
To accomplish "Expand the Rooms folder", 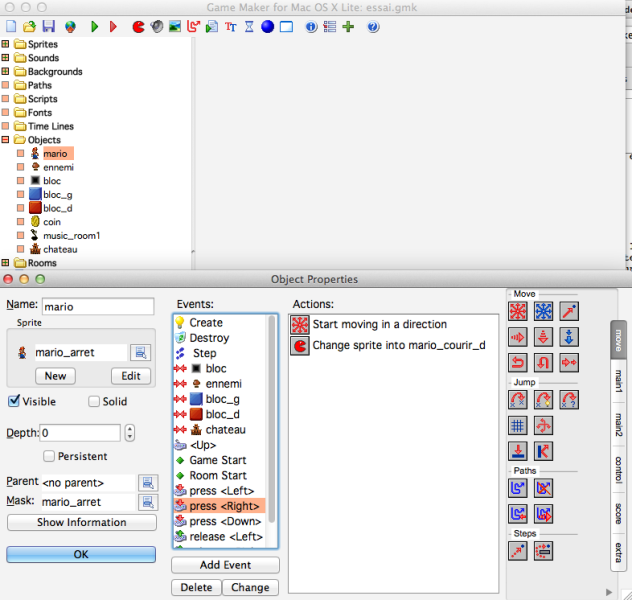I will tap(5, 262).
